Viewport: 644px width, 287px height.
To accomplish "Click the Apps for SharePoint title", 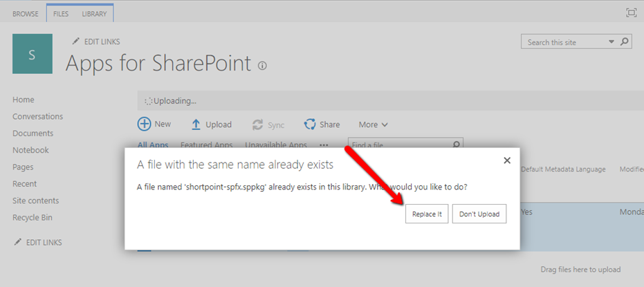I will pos(158,63).
